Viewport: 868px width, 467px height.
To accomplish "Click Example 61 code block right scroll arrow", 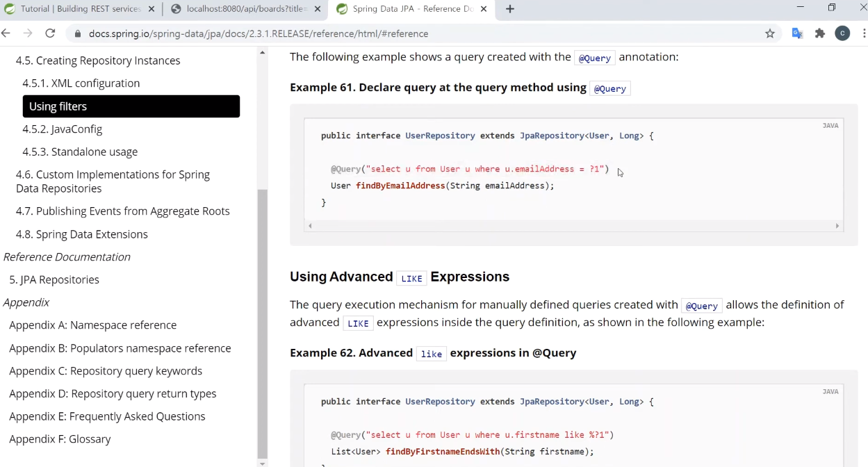I will 837,226.
